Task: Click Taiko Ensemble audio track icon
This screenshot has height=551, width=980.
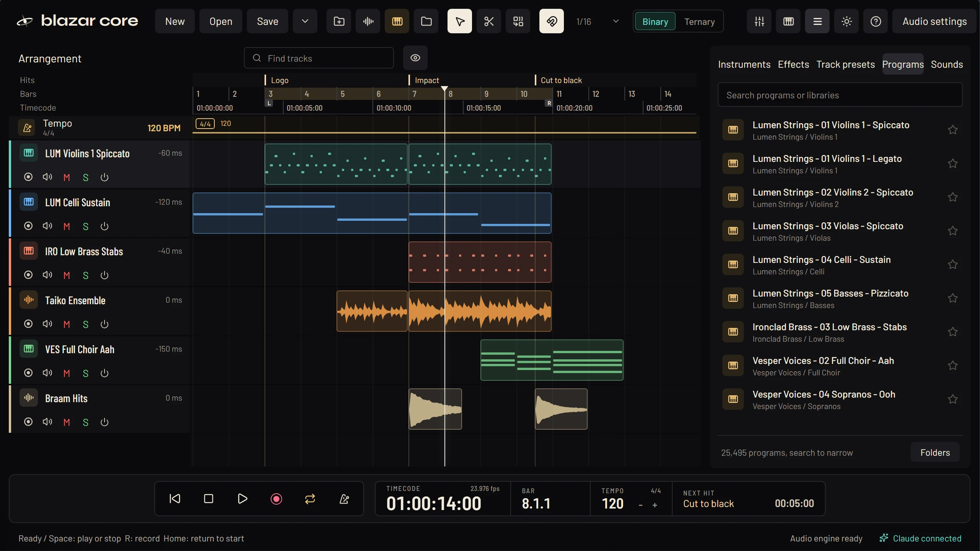Action: [x=29, y=300]
